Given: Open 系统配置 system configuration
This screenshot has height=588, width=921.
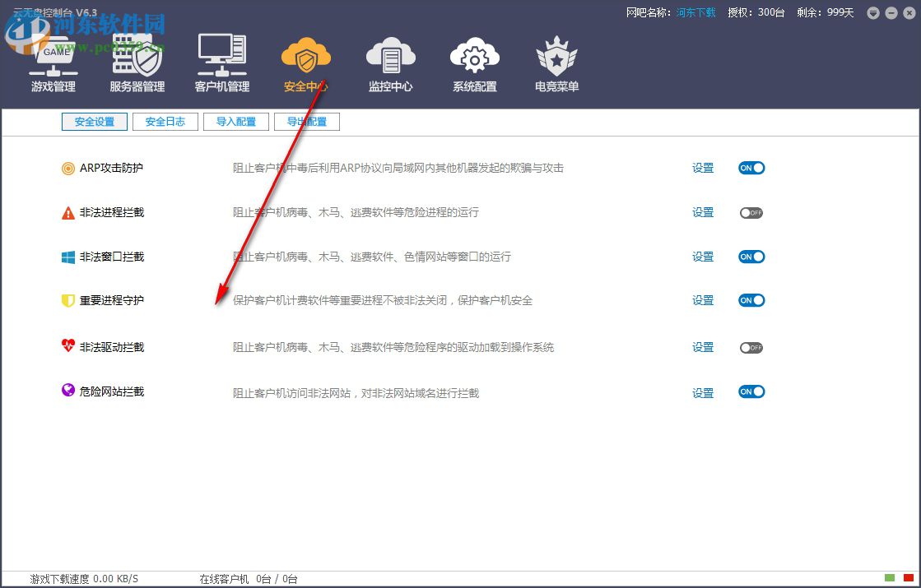Looking at the screenshot, I should (x=474, y=58).
